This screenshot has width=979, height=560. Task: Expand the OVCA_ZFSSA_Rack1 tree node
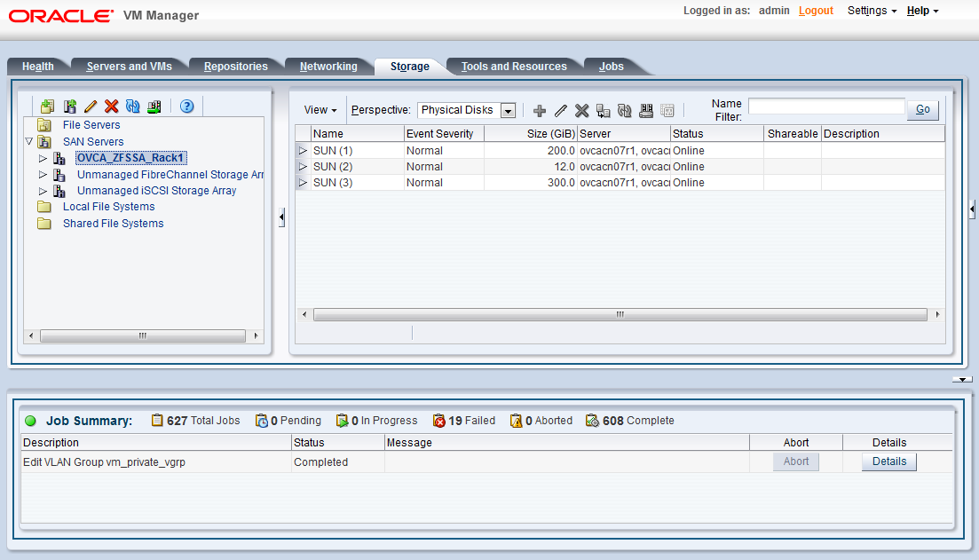43,159
